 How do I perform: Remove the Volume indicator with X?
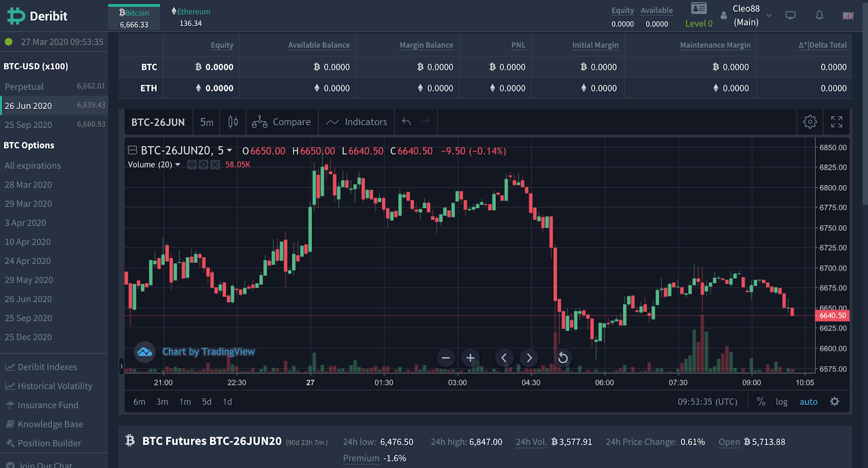(215, 164)
